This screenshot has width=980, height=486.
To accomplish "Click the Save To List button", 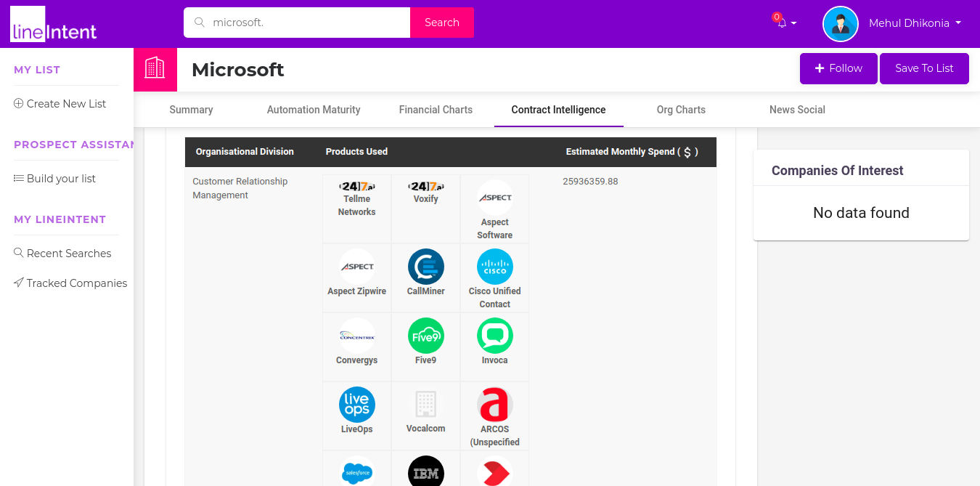I will pos(924,68).
